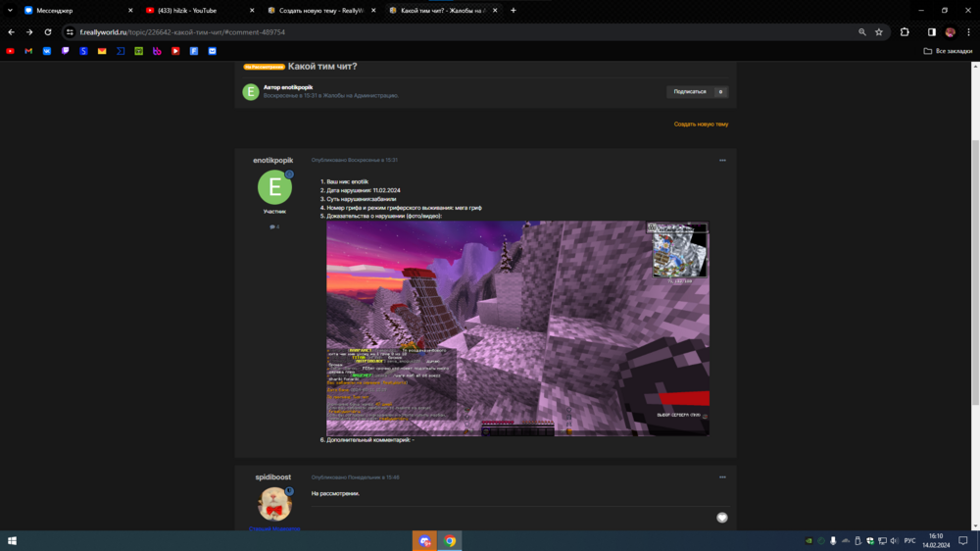Image resolution: width=980 pixels, height=551 pixels.
Task: Switch the РУС input language
Action: click(x=910, y=541)
